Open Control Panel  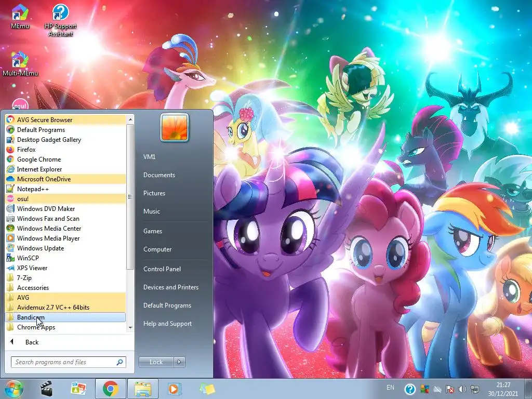[x=162, y=269]
